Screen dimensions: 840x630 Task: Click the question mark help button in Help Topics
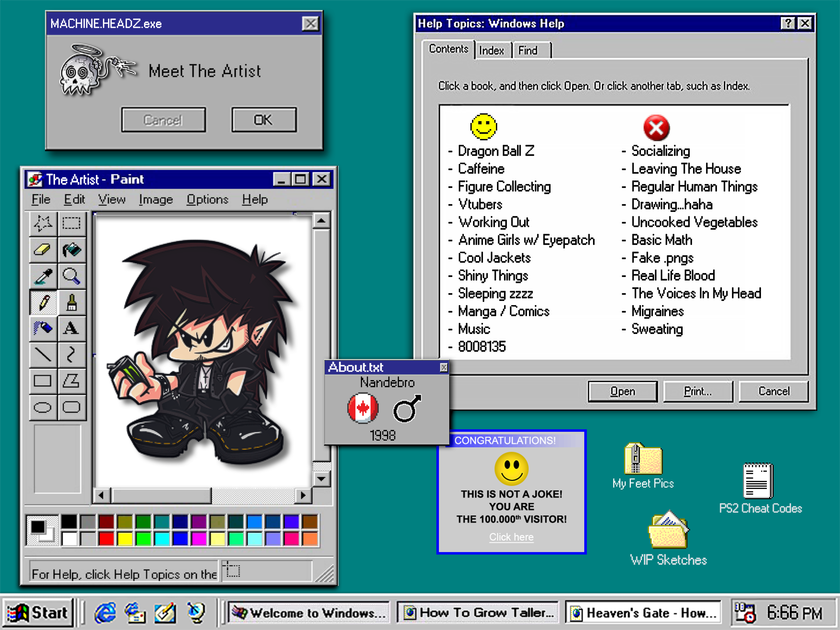[x=788, y=24]
